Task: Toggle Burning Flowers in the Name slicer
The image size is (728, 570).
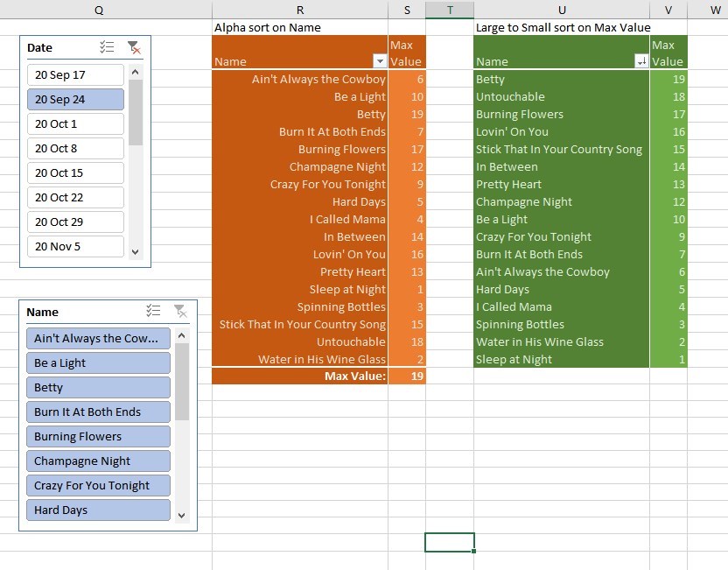Action: click(x=98, y=437)
